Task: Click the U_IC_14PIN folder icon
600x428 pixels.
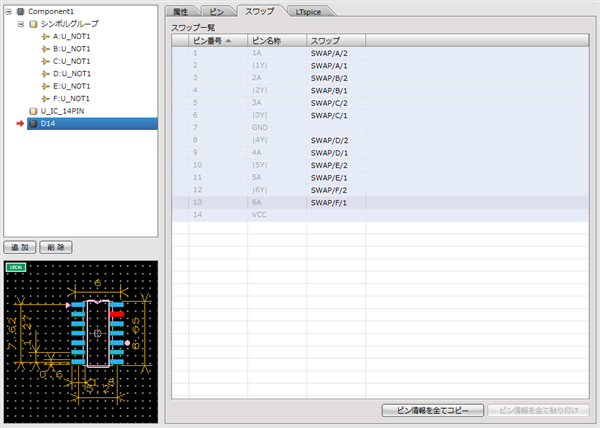Action: click(34, 111)
